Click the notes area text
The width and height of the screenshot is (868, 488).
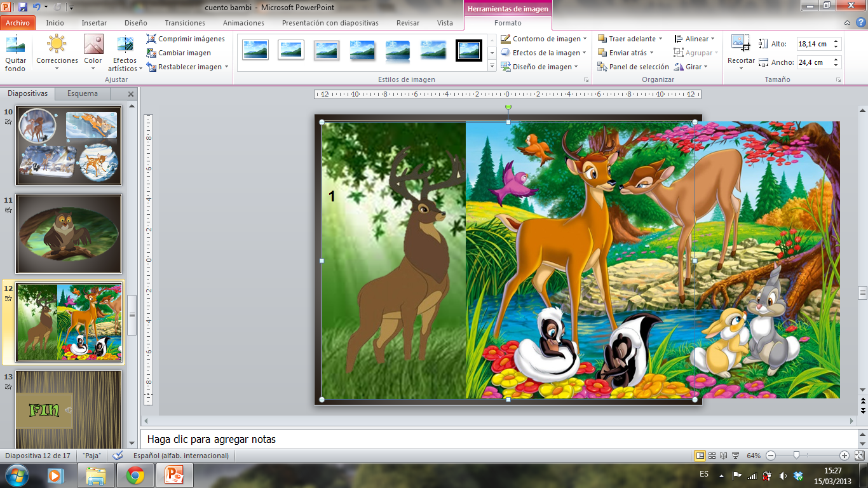[x=212, y=439]
